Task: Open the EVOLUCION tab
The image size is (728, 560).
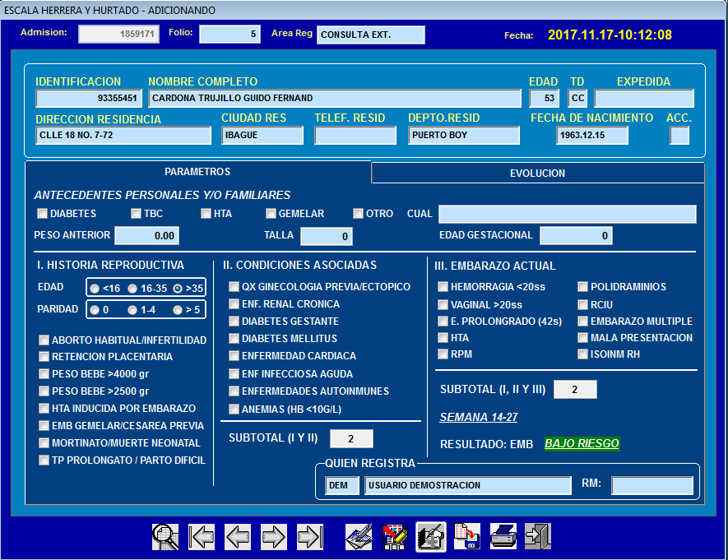Action: [x=538, y=173]
